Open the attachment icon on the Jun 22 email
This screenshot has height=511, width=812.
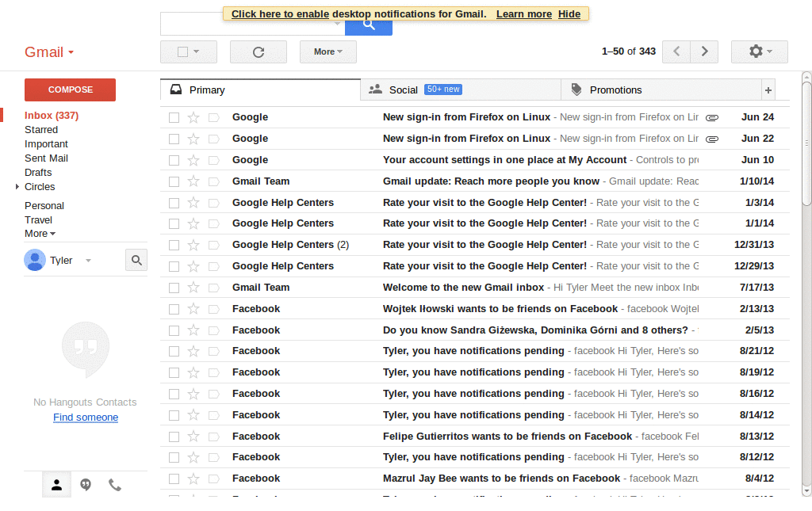(712, 139)
